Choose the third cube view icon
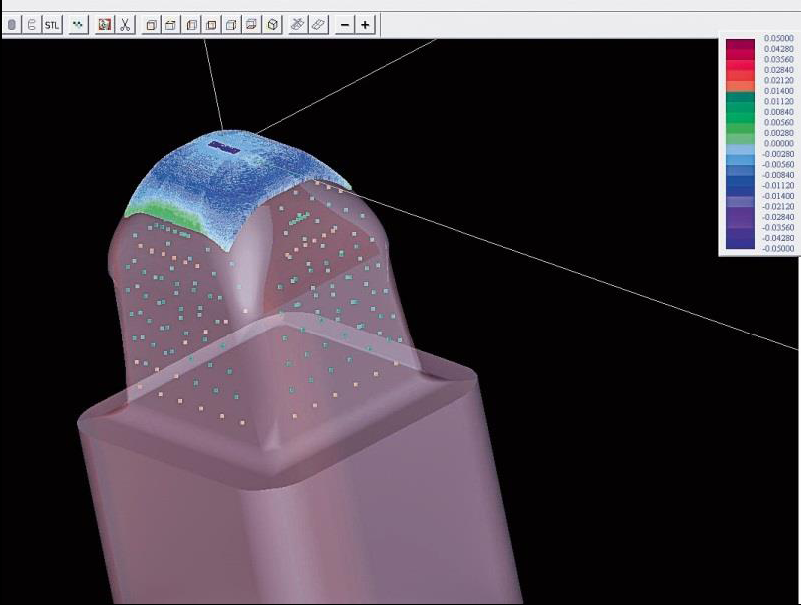 click(192, 25)
